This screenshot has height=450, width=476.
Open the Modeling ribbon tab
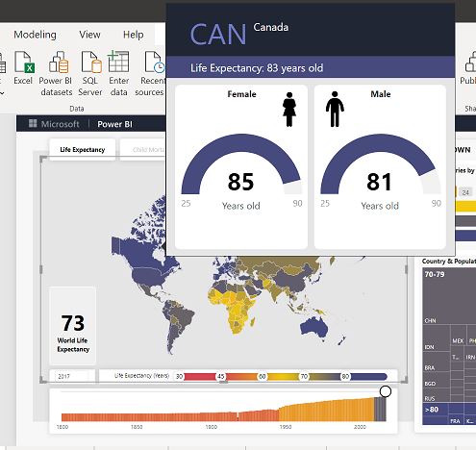pos(35,35)
